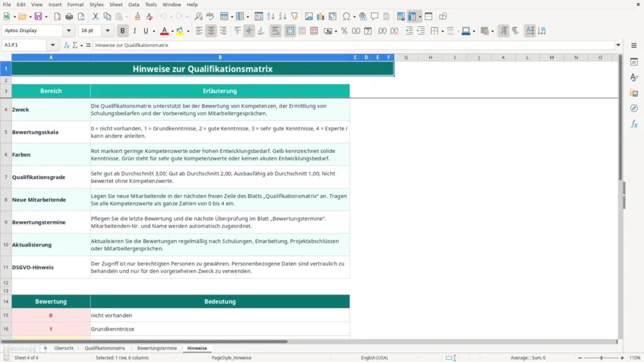Click the zoom out minus button

580,358
